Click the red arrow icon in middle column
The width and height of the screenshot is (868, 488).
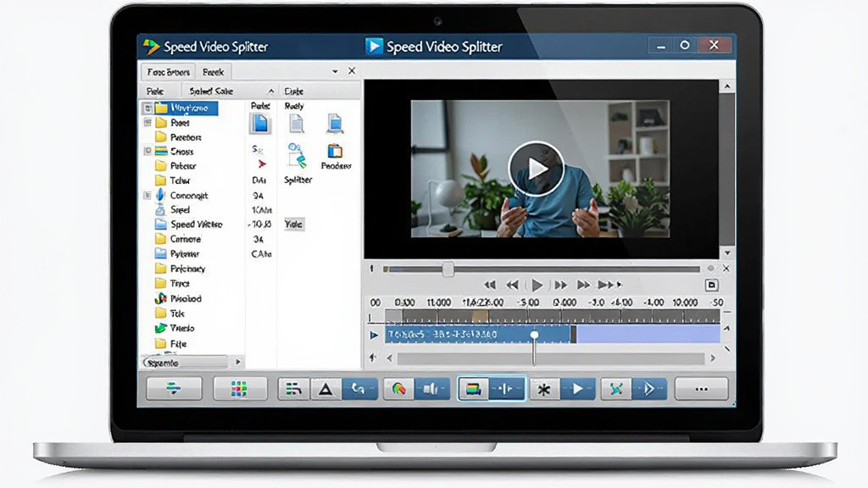pos(261,164)
